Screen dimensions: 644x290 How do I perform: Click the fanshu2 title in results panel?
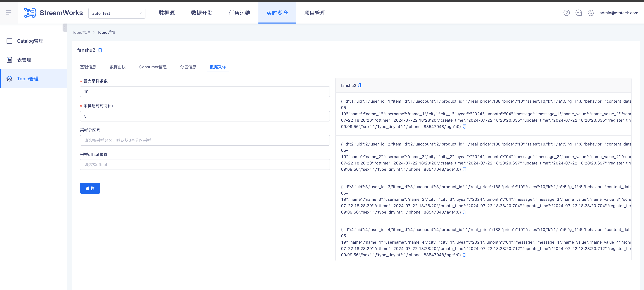(x=349, y=85)
